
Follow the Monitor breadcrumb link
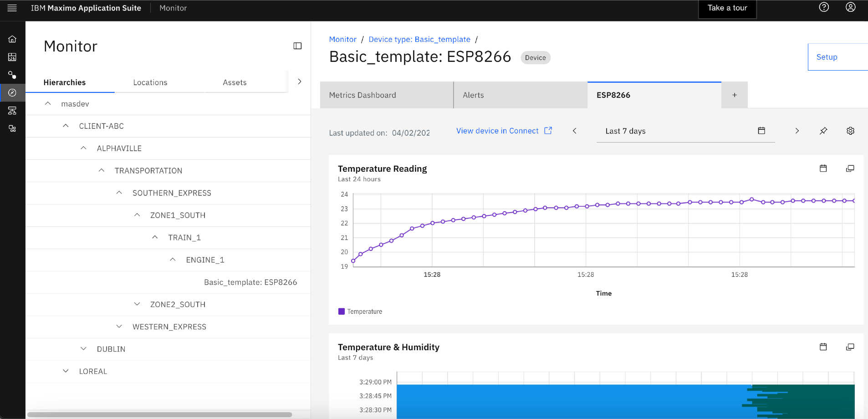(x=343, y=39)
